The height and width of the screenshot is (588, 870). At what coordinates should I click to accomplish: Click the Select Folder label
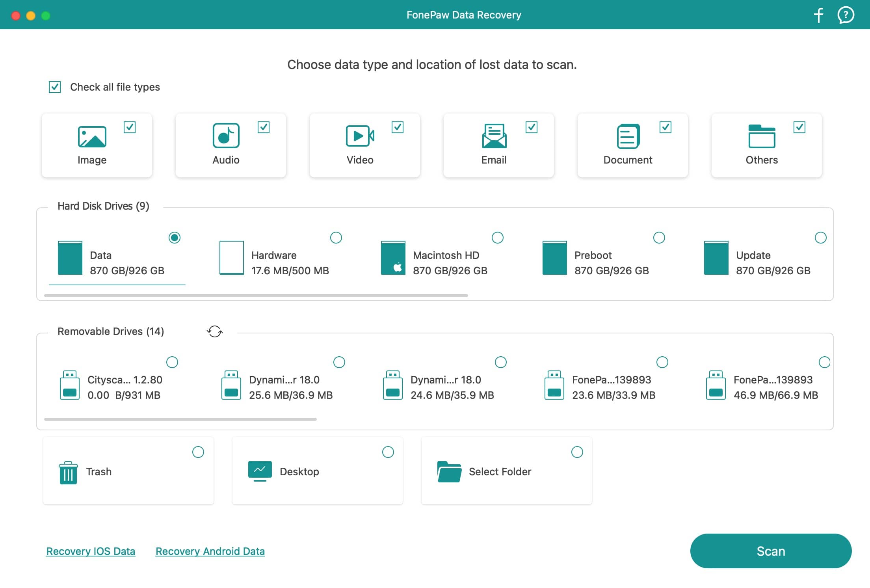click(x=500, y=472)
